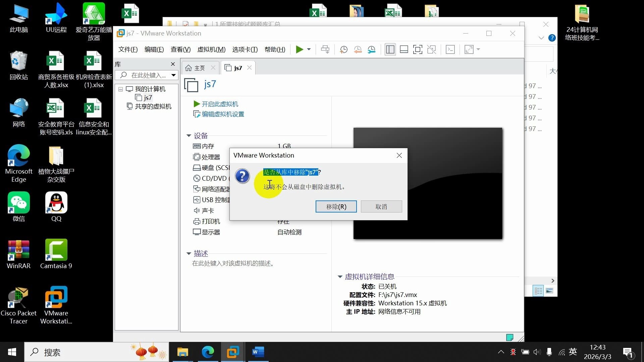Click the 打印机 device row
644x362 pixels.
211,221
